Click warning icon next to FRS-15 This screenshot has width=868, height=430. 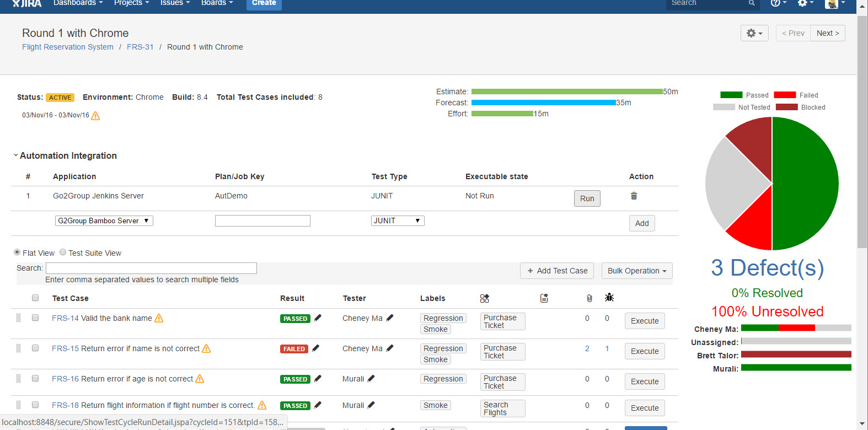pyautogui.click(x=206, y=348)
